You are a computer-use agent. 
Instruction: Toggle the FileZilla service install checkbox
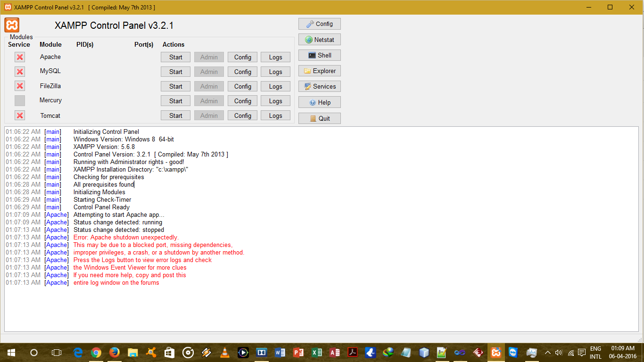click(x=20, y=86)
